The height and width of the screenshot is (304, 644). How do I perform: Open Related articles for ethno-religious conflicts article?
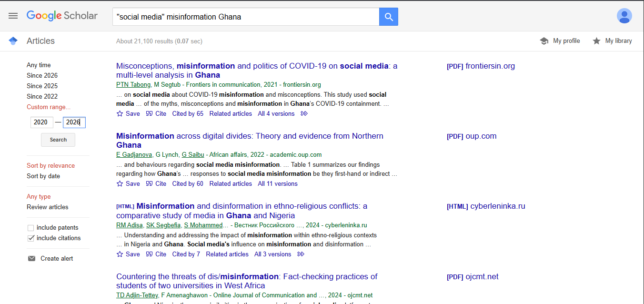227,254
